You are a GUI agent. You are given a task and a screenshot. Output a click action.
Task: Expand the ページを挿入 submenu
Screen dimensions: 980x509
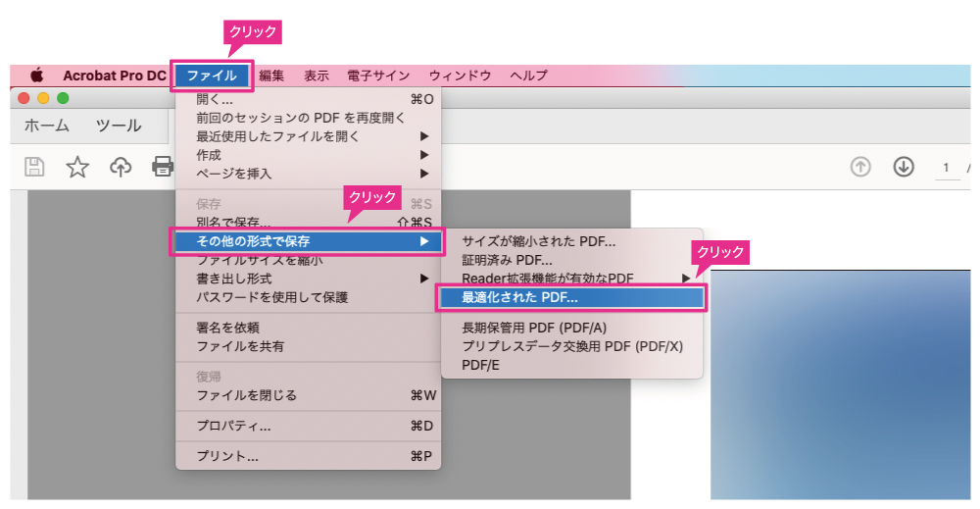tap(308, 174)
